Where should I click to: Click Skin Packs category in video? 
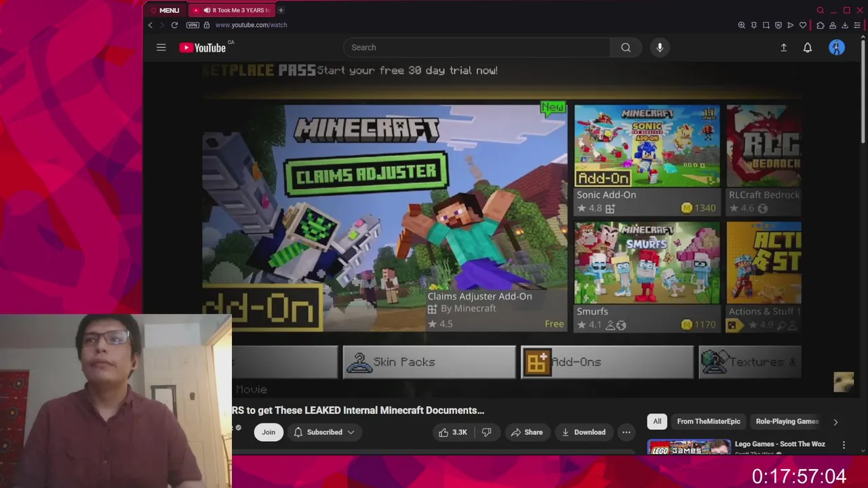point(429,362)
